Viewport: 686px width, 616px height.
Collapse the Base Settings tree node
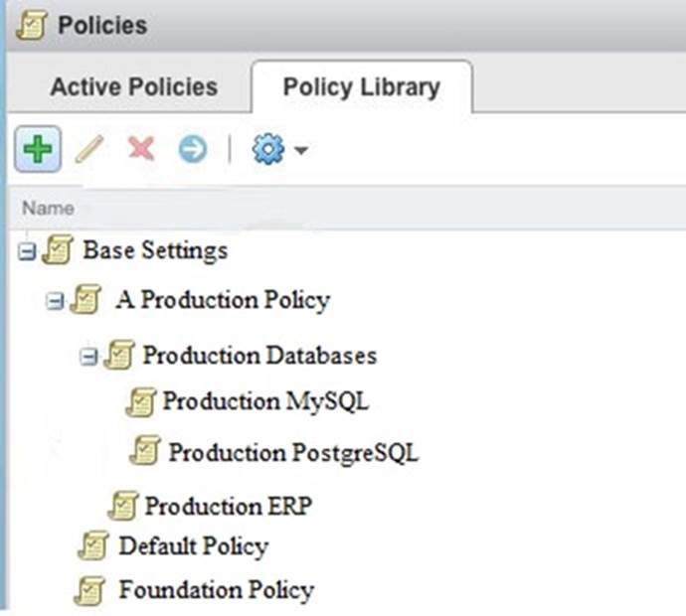point(27,250)
